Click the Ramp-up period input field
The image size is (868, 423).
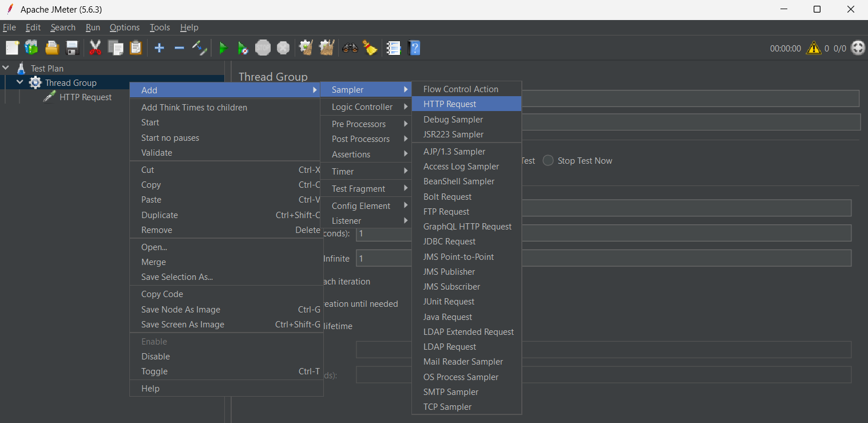point(604,233)
